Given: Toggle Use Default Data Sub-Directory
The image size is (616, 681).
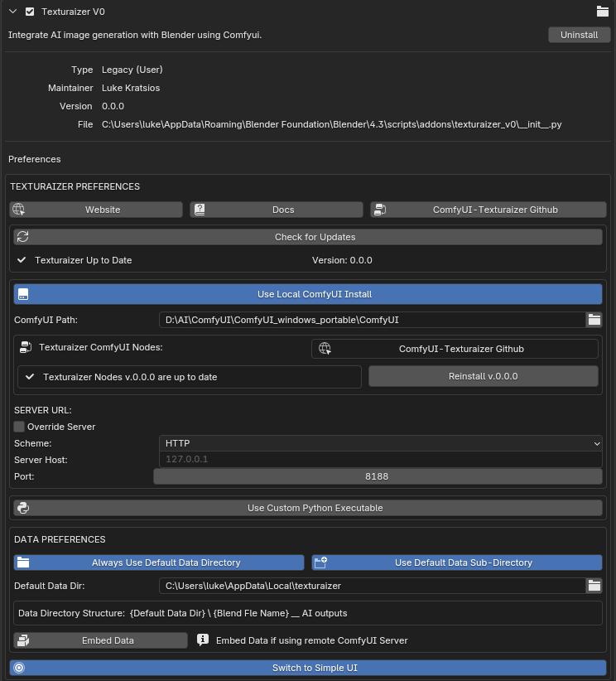Looking at the screenshot, I should point(457,563).
